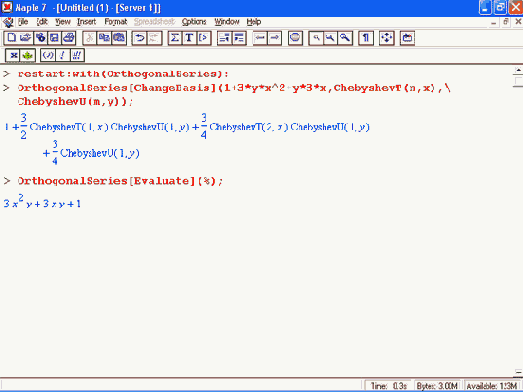The width and height of the screenshot is (523, 392).
Task: Open the Options menu
Action: 194,22
